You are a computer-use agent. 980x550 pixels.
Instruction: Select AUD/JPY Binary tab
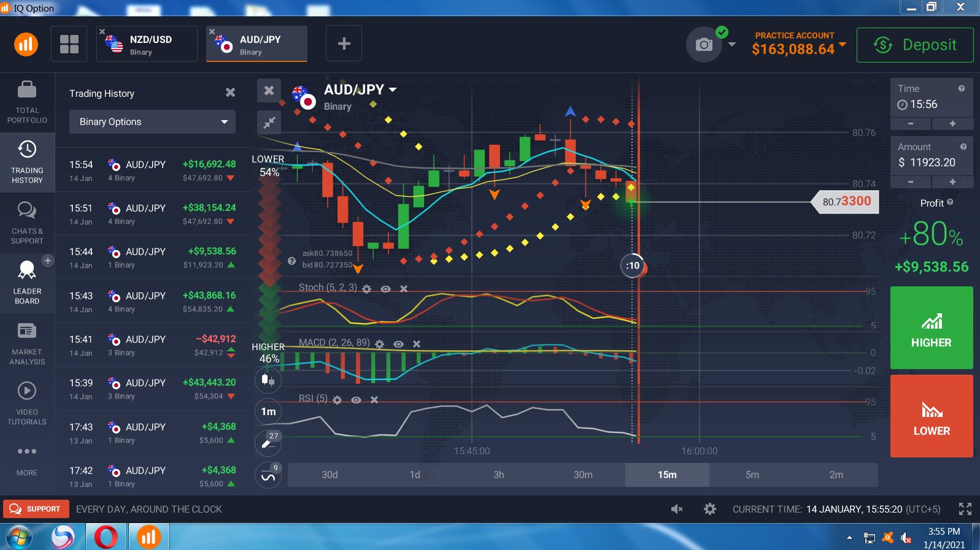pyautogui.click(x=257, y=44)
